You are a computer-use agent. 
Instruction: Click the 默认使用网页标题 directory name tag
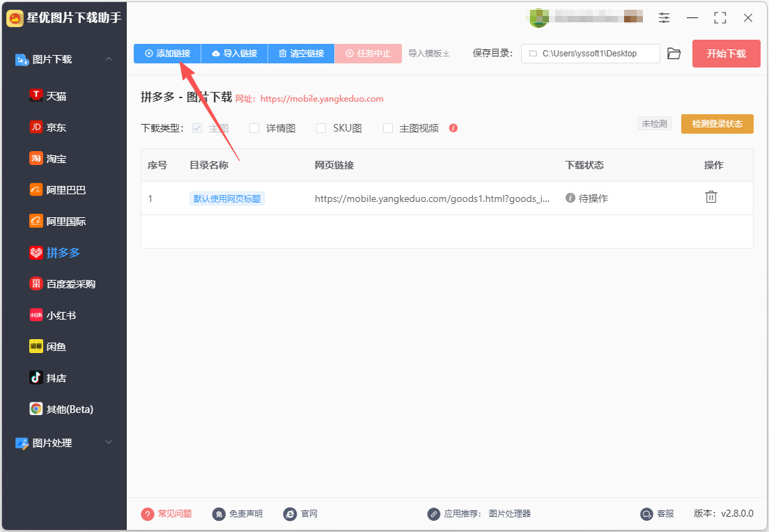[227, 198]
